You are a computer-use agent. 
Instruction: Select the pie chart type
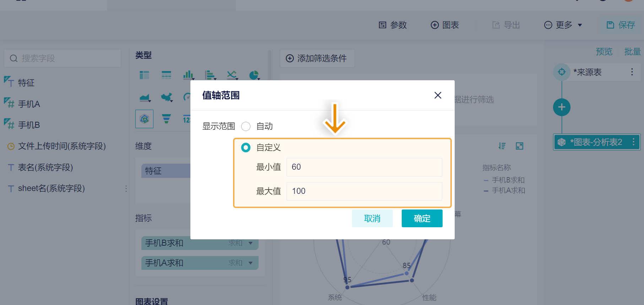254,75
